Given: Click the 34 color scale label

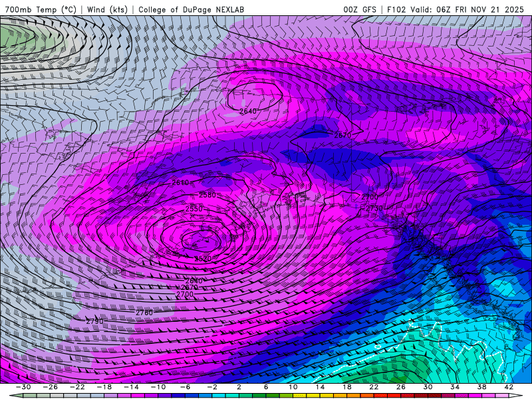Looking at the screenshot, I should [x=455, y=387].
